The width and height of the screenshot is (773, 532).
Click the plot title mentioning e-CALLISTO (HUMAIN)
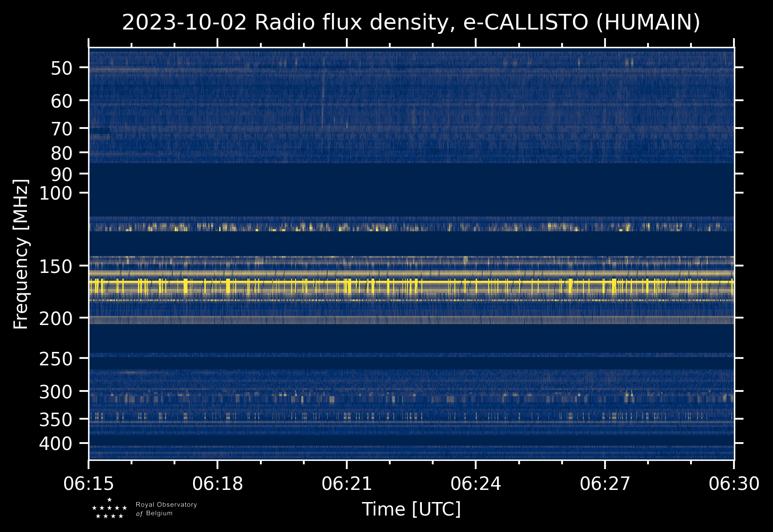[x=411, y=23]
